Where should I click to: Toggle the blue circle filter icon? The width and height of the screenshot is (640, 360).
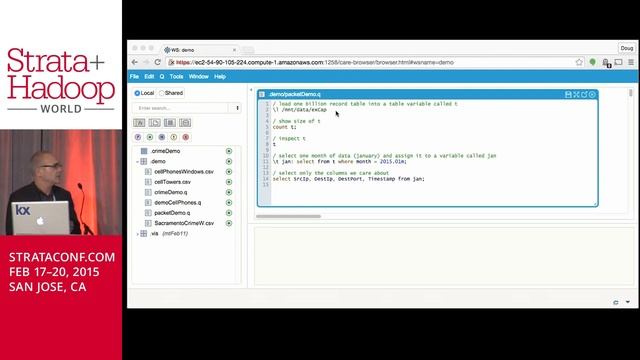[x=162, y=137]
